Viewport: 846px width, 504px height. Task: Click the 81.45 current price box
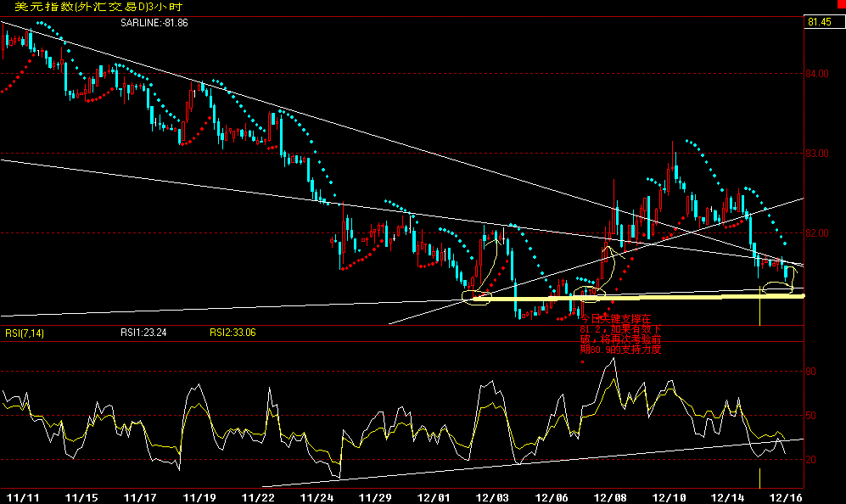(819, 22)
